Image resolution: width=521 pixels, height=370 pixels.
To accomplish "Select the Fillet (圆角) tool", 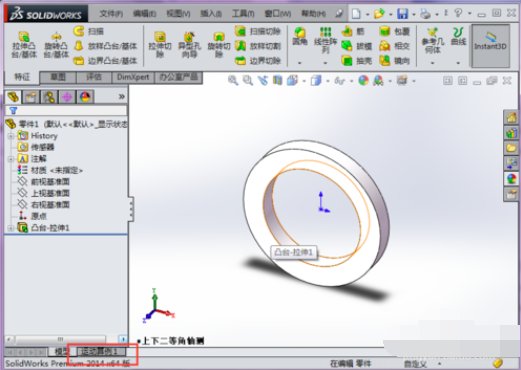I will (x=299, y=37).
